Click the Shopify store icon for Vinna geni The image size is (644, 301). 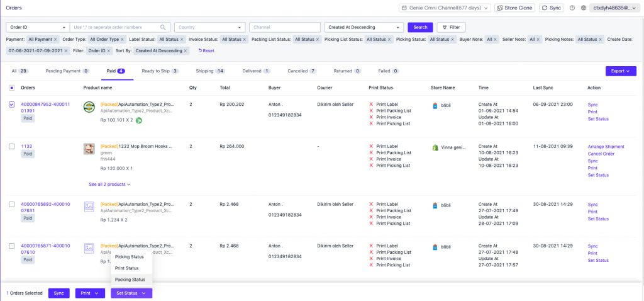pos(434,147)
